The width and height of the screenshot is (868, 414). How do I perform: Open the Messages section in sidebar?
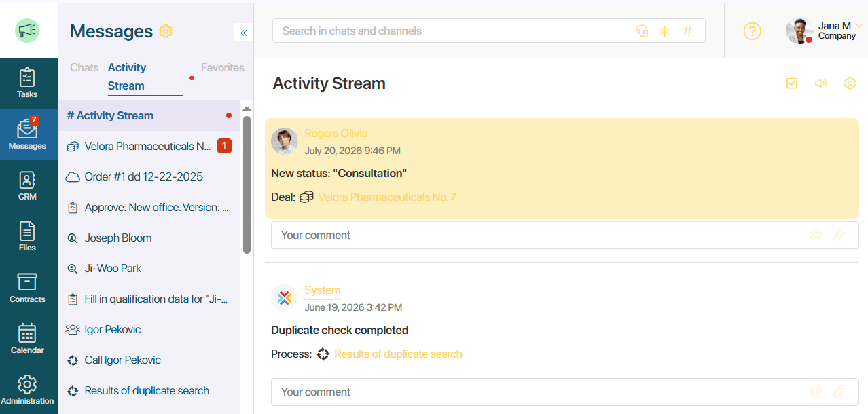tap(28, 134)
